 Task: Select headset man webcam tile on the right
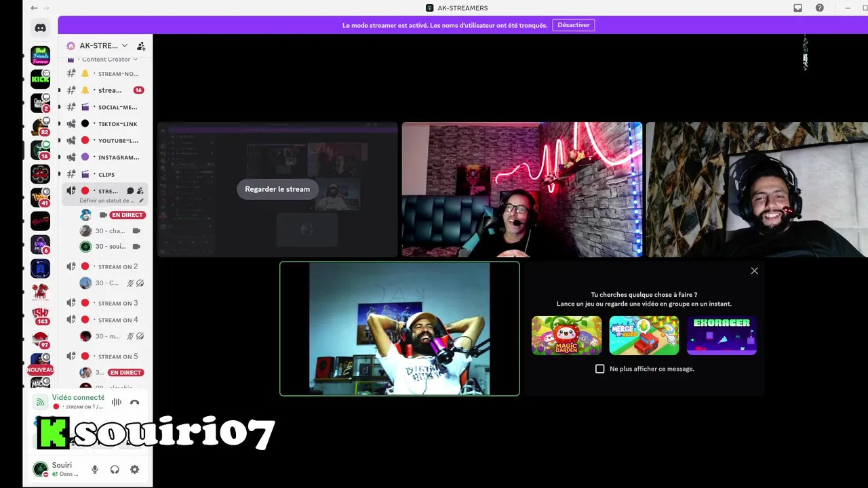[757, 190]
